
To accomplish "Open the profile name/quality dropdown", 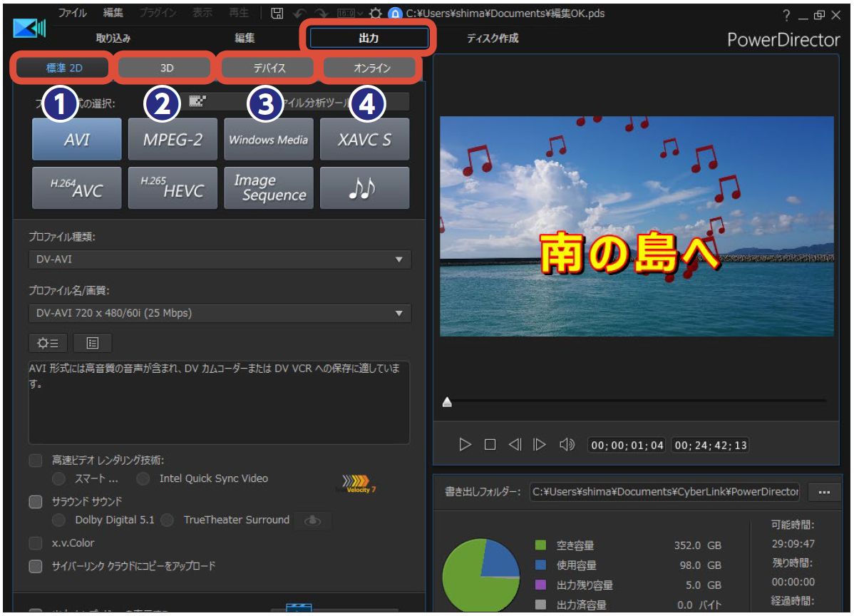I will 220,313.
